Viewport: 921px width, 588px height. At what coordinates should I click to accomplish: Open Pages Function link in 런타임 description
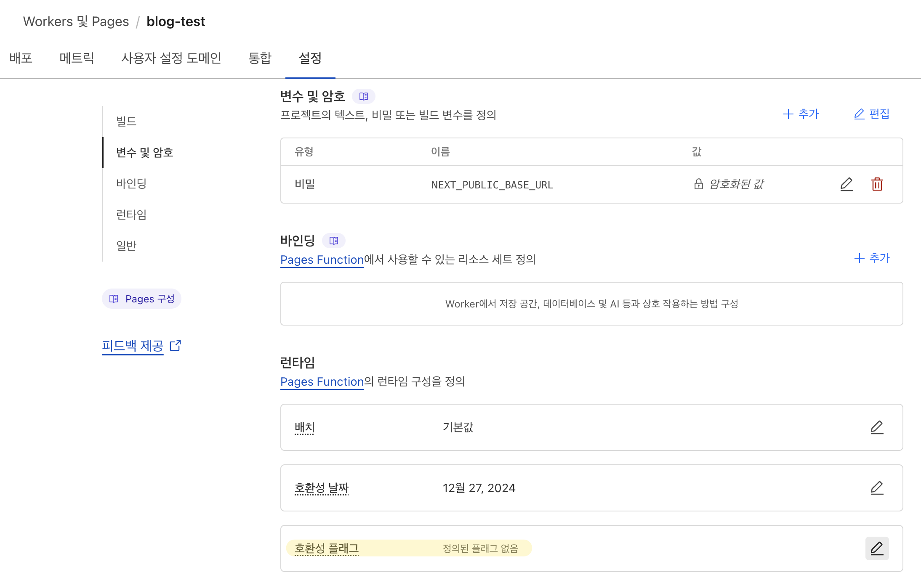[322, 381]
